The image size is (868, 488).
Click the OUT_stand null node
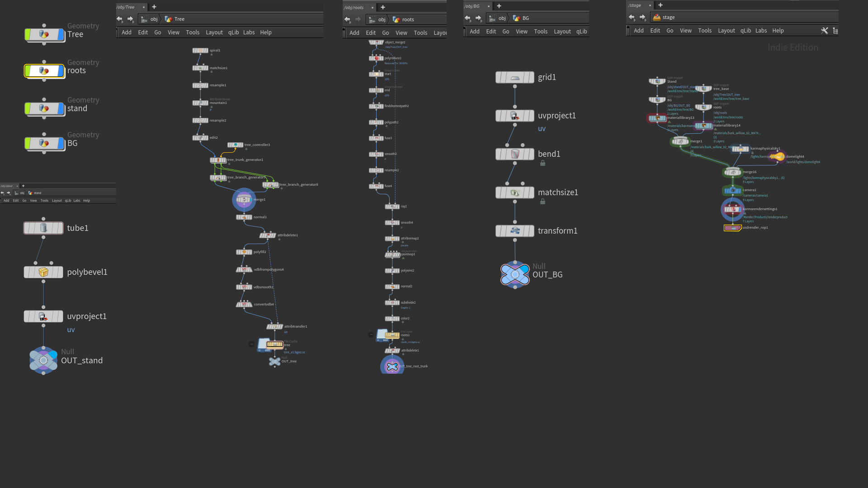pos(43,360)
